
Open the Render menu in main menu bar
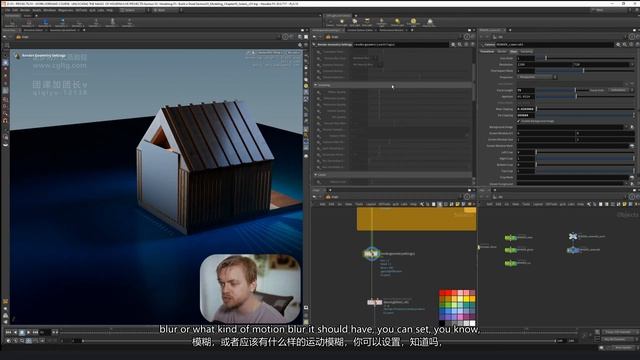click(x=25, y=10)
